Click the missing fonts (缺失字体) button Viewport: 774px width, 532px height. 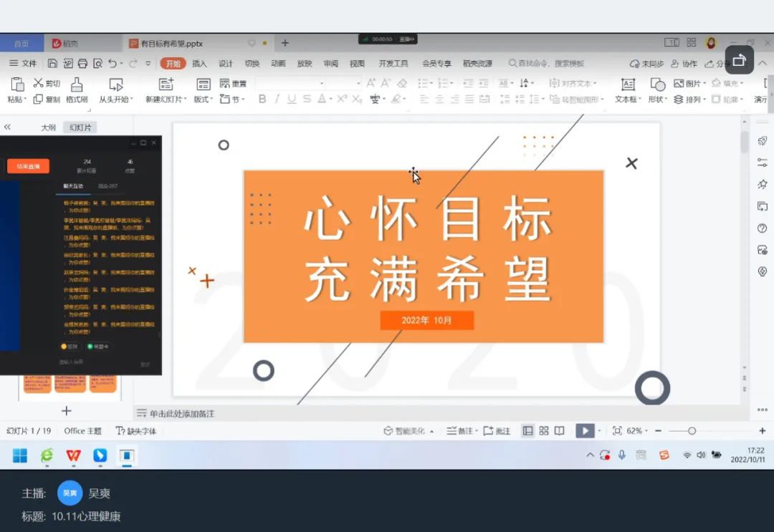pyautogui.click(x=136, y=431)
